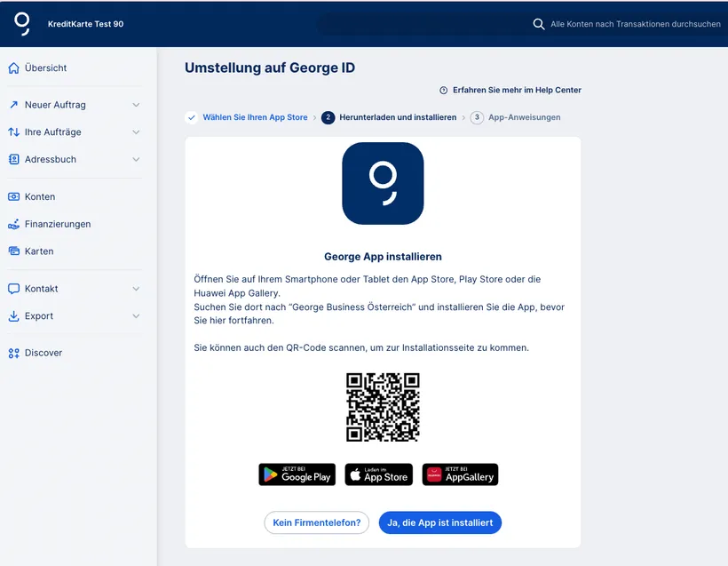Click the Finanzierungen hand icon

pyautogui.click(x=13, y=225)
